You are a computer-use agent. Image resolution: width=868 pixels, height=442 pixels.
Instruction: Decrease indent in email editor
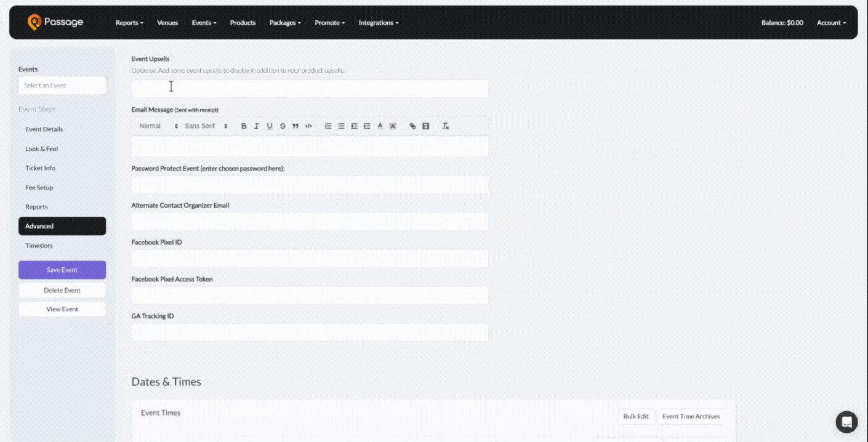coord(354,126)
